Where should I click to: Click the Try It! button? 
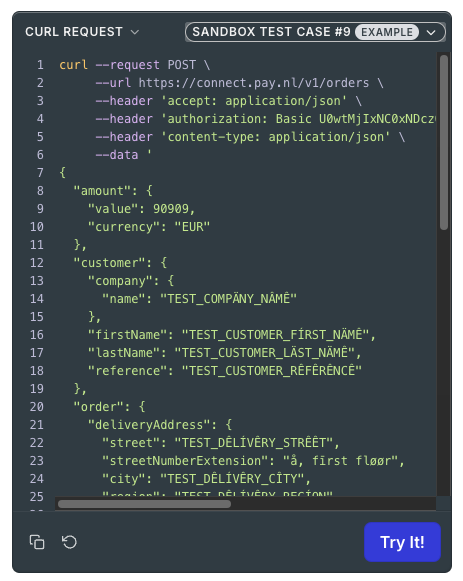tap(402, 542)
